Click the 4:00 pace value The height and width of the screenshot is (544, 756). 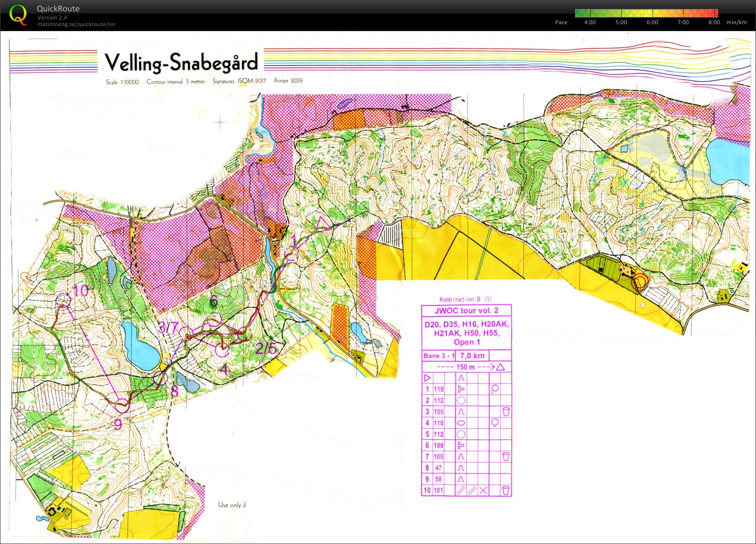(590, 22)
